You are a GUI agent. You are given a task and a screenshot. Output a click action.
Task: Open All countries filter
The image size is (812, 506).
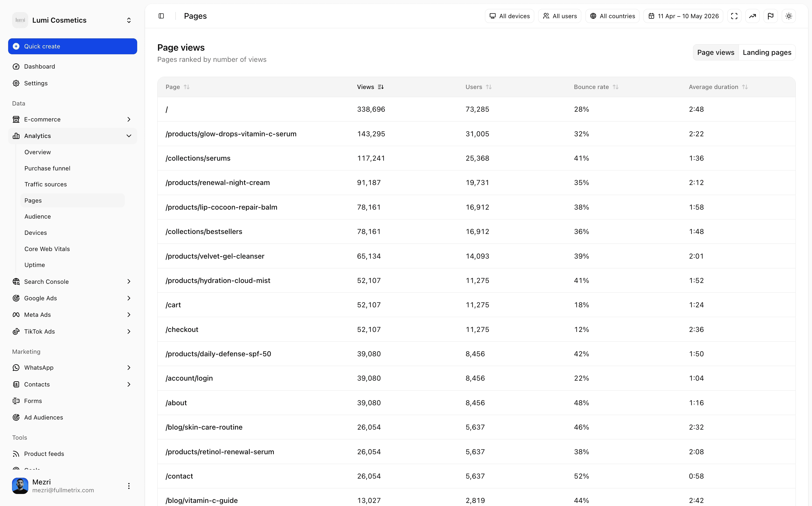coord(612,16)
